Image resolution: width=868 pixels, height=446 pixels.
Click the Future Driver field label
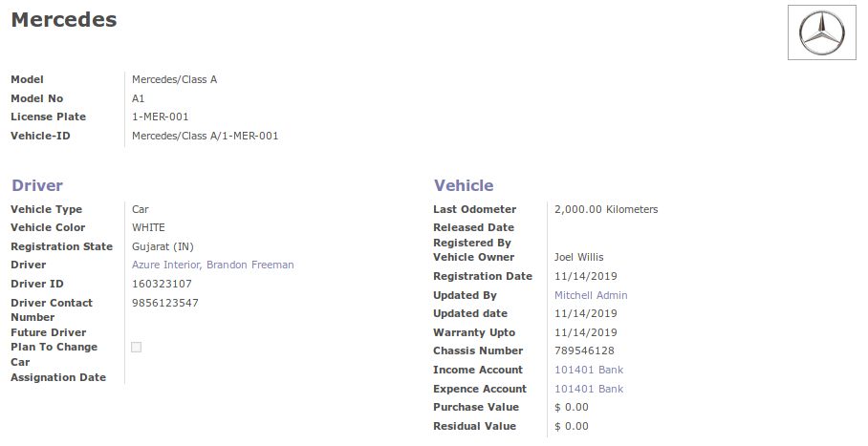pos(48,332)
